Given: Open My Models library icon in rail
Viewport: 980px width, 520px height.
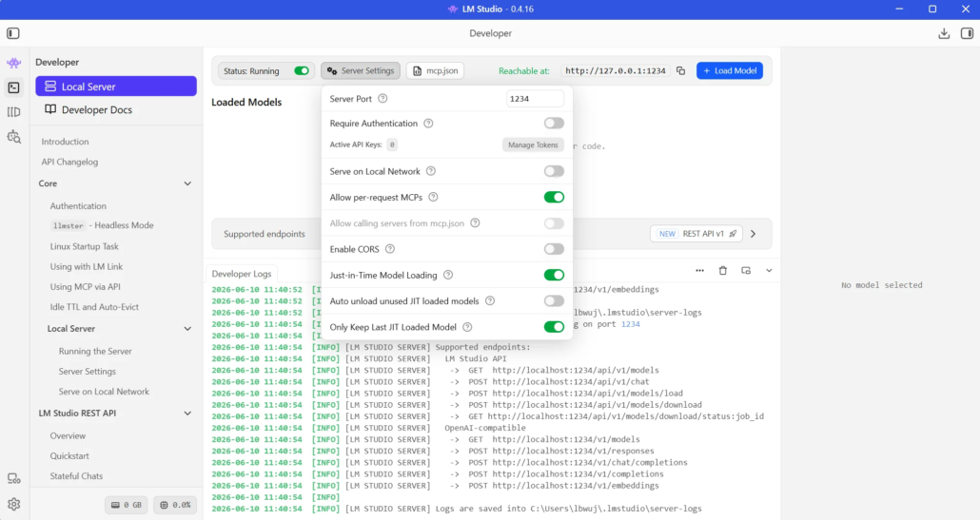Looking at the screenshot, I should click(x=13, y=112).
